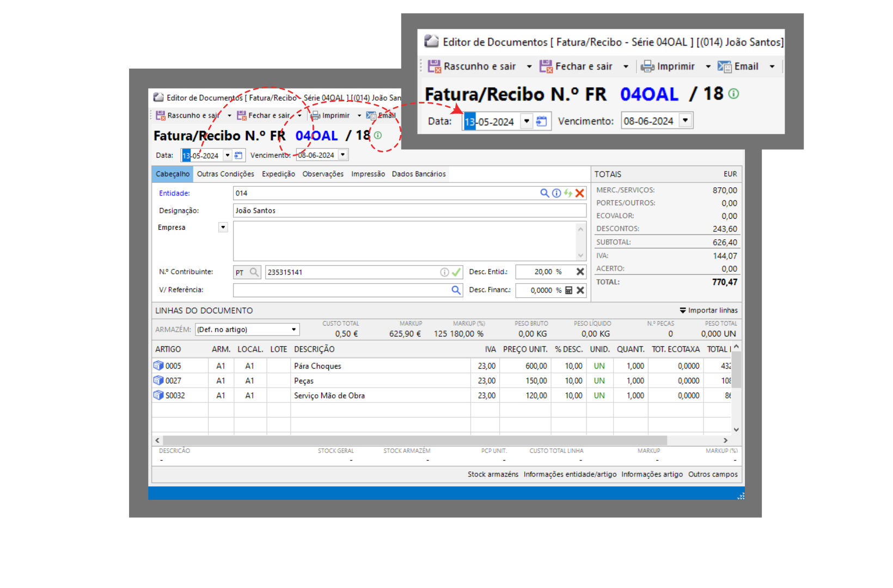Open the Desc. Financ. calculator icon
This screenshot has height=588, width=893.
568,290
